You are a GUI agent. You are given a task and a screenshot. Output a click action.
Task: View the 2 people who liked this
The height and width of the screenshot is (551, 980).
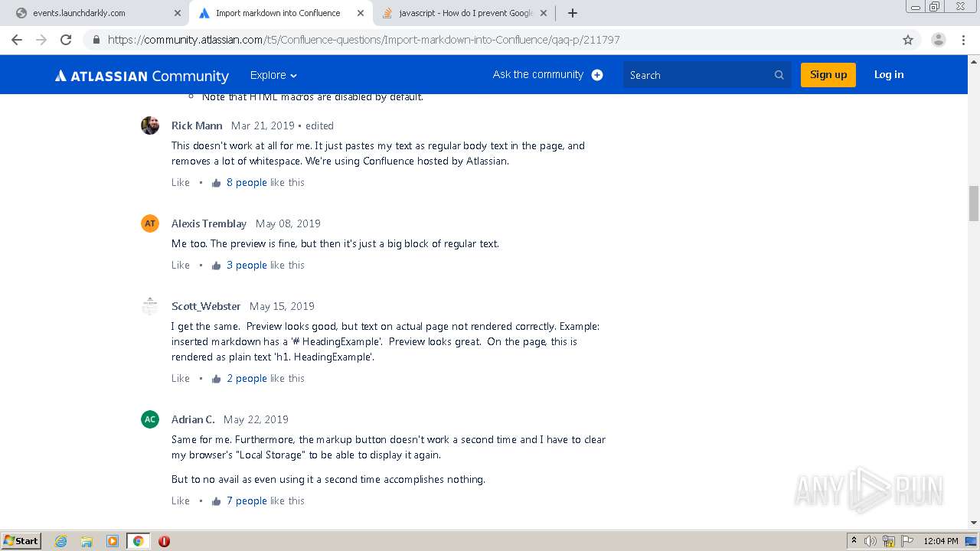247,378
